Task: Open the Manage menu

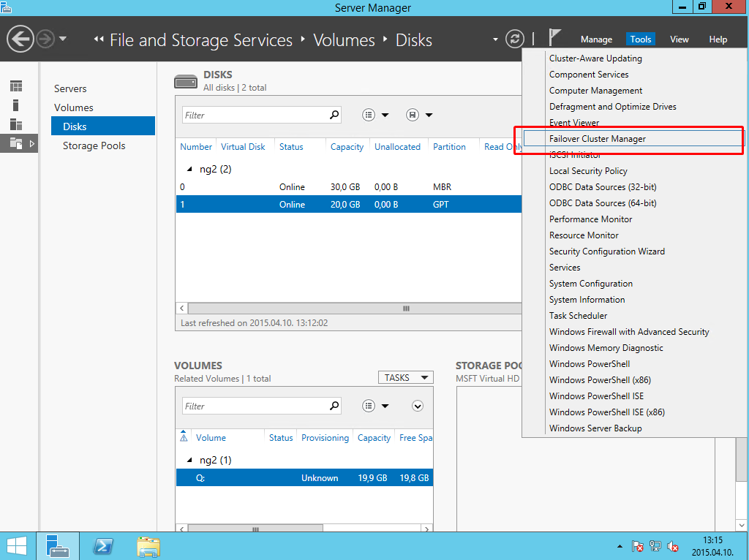Action: 596,39
